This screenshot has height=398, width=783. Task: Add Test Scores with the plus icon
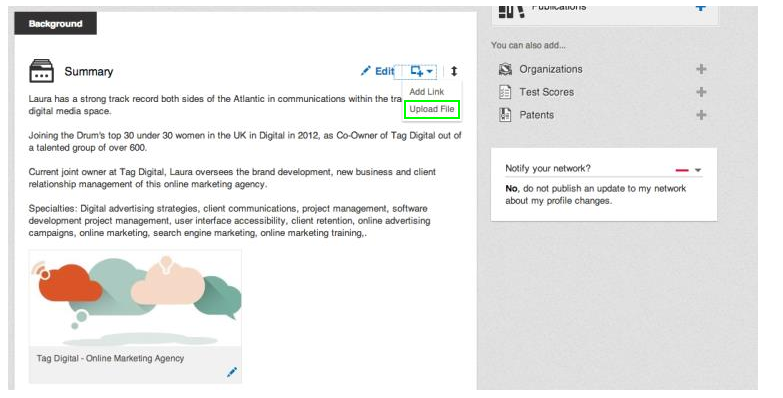point(701,92)
